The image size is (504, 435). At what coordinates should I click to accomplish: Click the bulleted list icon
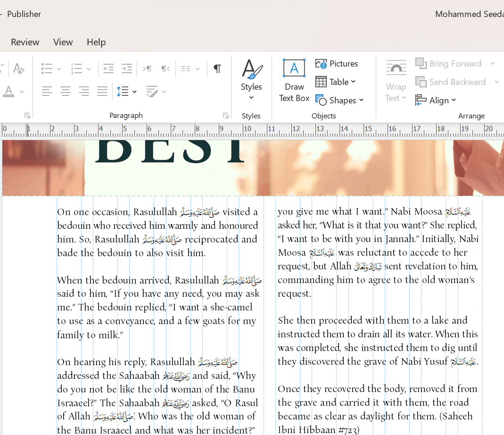click(x=47, y=68)
